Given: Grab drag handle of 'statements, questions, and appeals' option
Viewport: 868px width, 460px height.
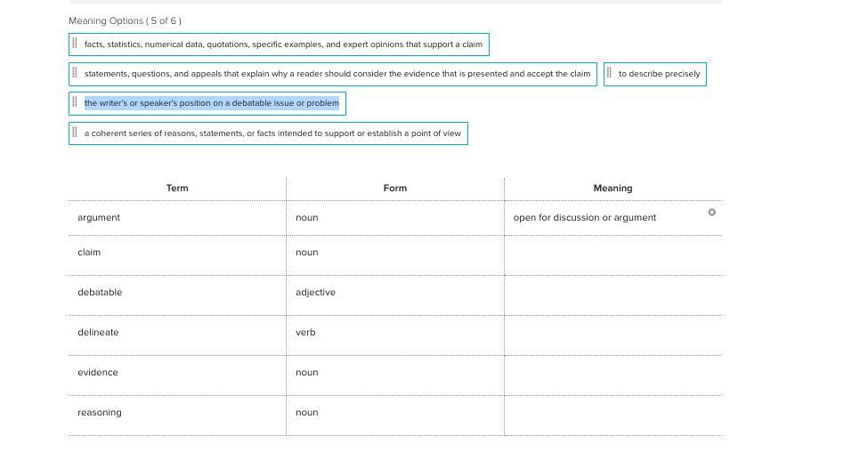Looking at the screenshot, I should (75, 73).
